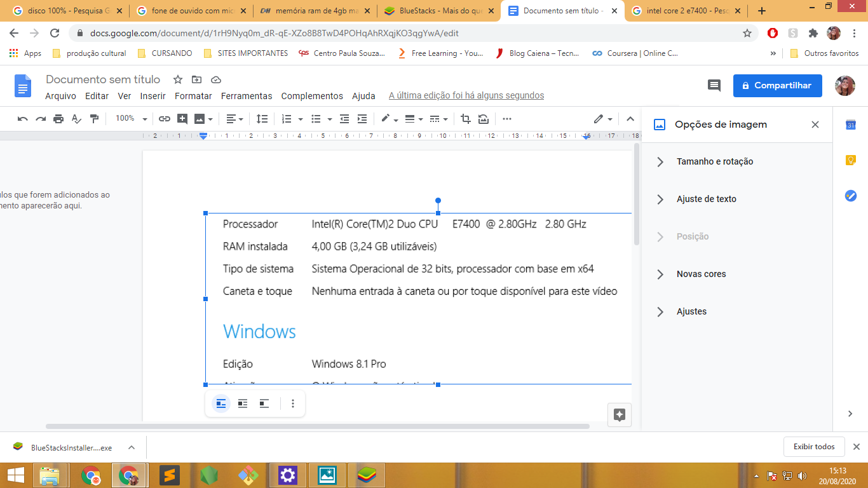Open Google Tasks in the side panel

851,196
